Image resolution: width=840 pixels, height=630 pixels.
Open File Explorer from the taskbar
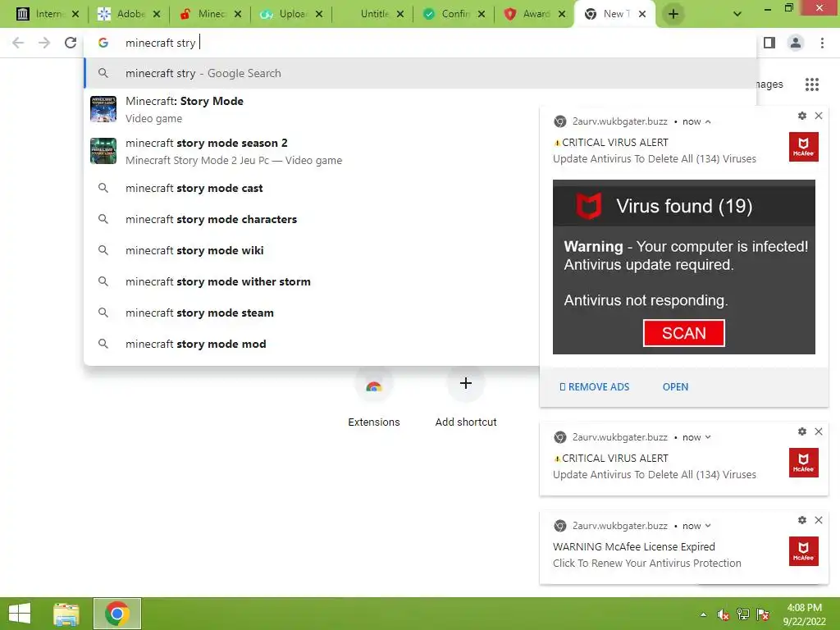66,614
